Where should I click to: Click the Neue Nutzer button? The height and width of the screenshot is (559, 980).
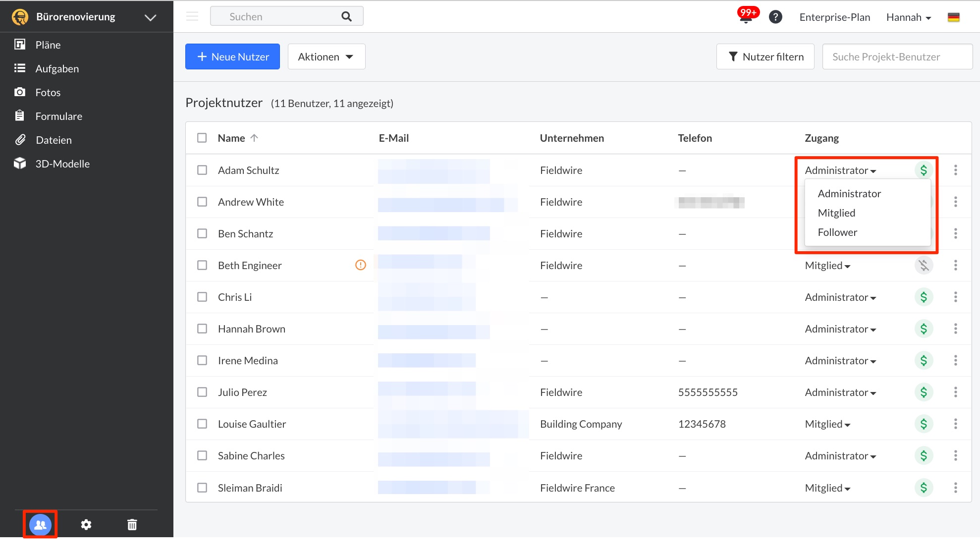pyautogui.click(x=232, y=56)
